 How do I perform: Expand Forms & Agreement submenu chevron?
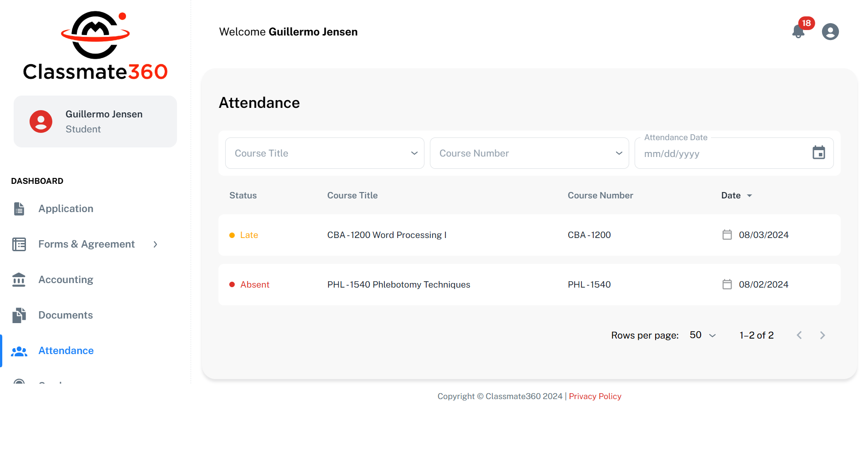156,244
